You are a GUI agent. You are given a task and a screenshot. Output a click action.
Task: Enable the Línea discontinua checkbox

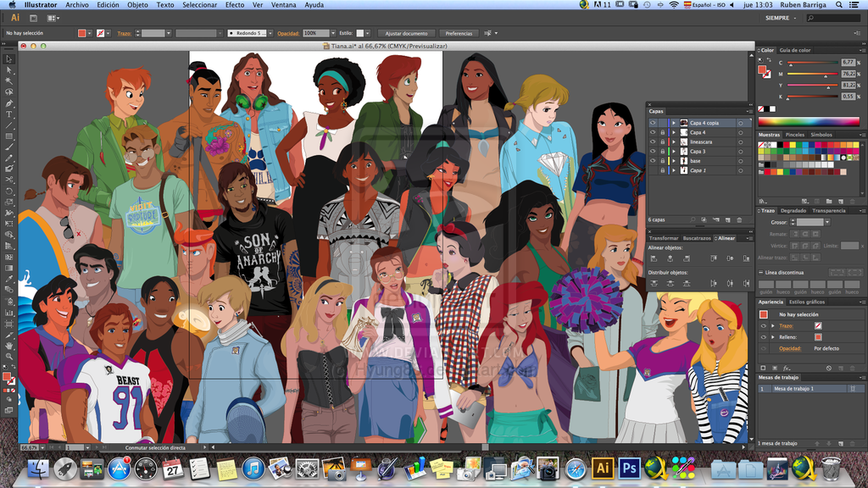click(x=760, y=272)
